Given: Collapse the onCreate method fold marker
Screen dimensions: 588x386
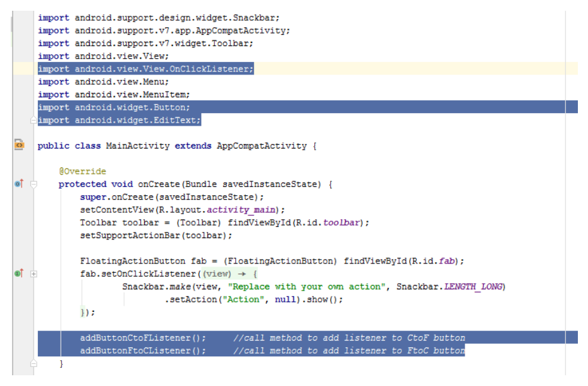Looking at the screenshot, I should click(x=34, y=184).
